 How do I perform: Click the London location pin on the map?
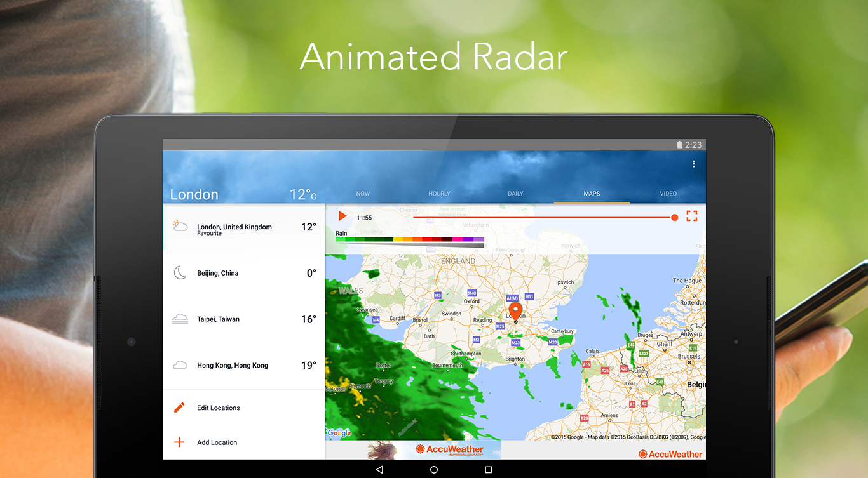tap(515, 310)
